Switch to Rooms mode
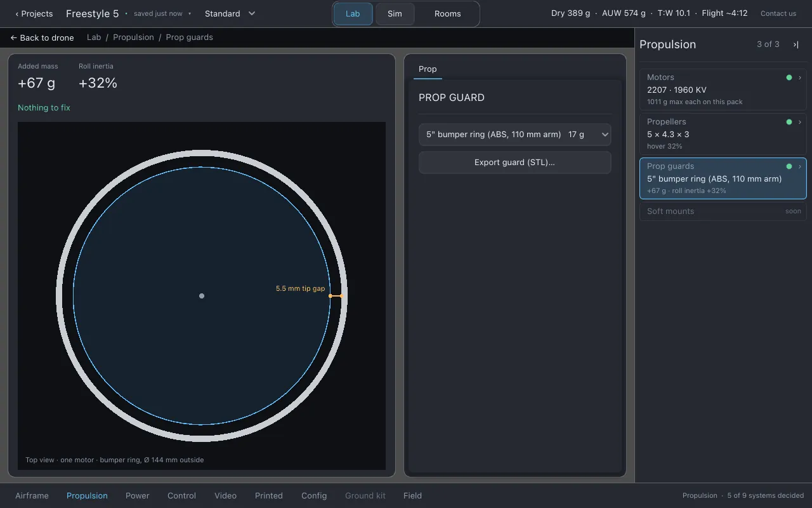This screenshot has width=812, height=508. [x=447, y=14]
